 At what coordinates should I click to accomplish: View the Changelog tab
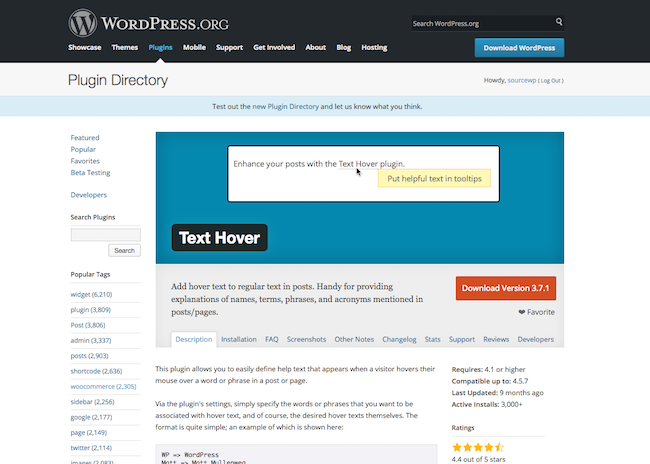(x=399, y=339)
